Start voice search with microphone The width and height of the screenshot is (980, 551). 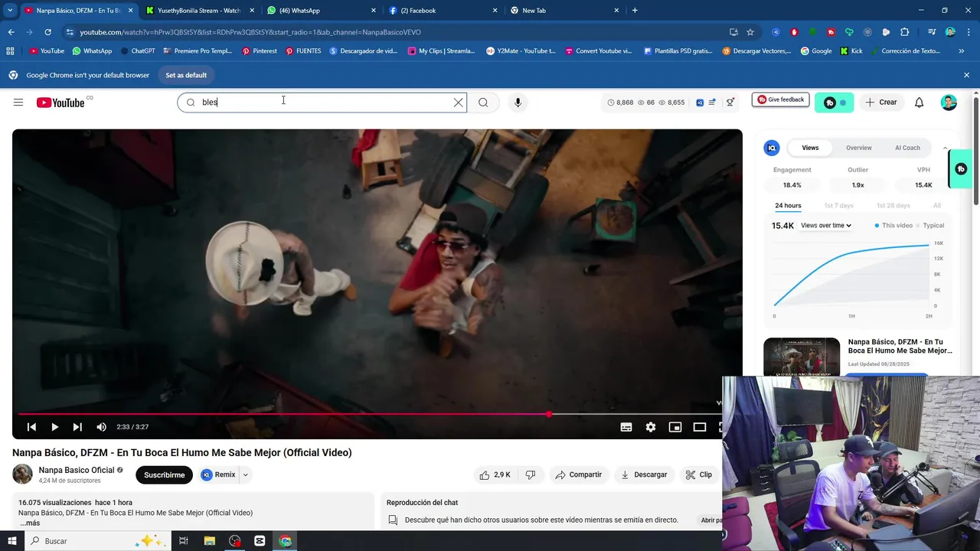pyautogui.click(x=518, y=103)
